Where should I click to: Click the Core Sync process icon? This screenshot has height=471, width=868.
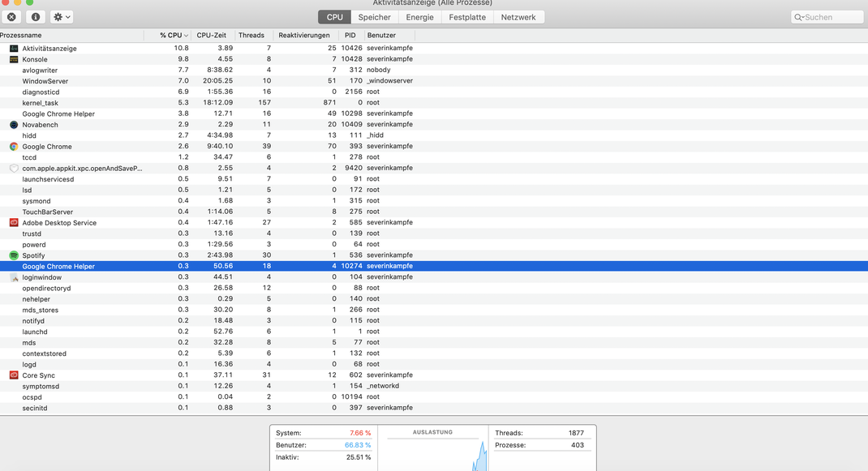click(x=14, y=375)
